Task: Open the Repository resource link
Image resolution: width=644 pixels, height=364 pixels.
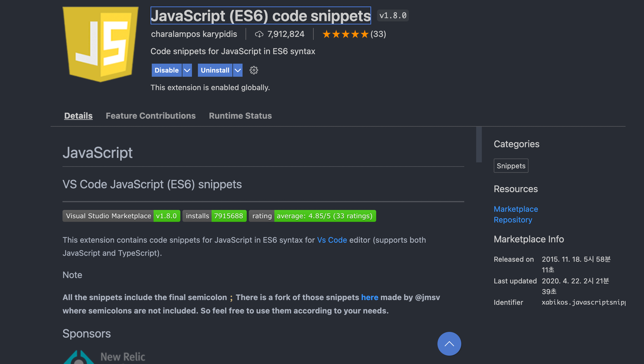Action: point(513,220)
